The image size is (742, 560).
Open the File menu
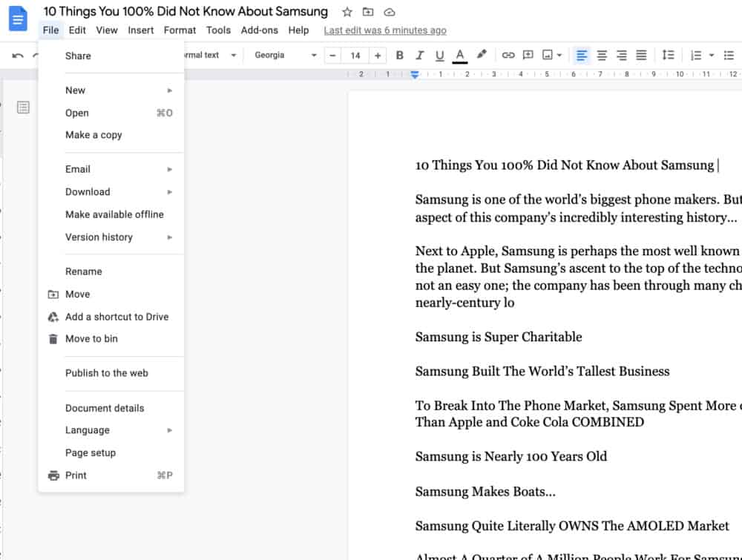50,30
